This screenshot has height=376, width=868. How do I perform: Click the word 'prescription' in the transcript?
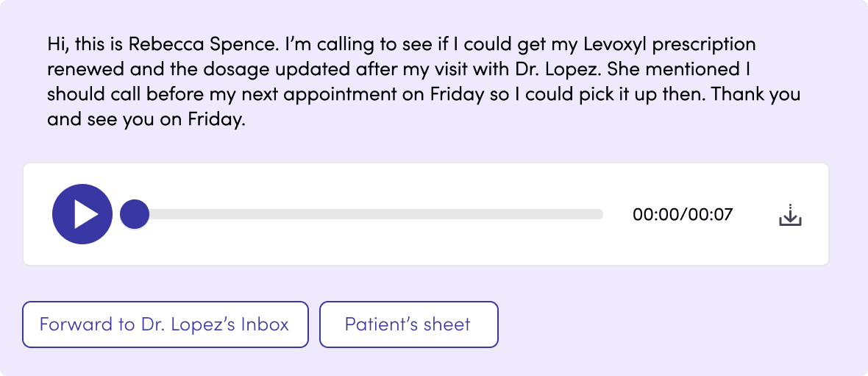(x=705, y=45)
